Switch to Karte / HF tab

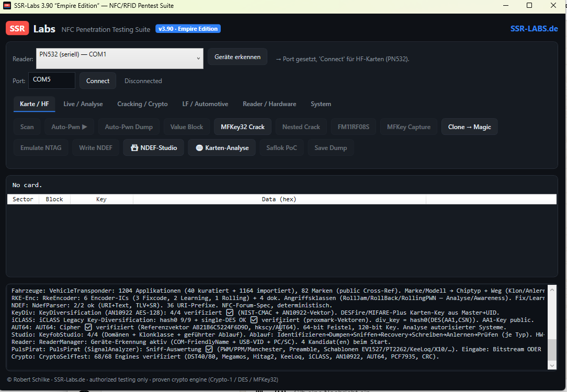tap(35, 104)
